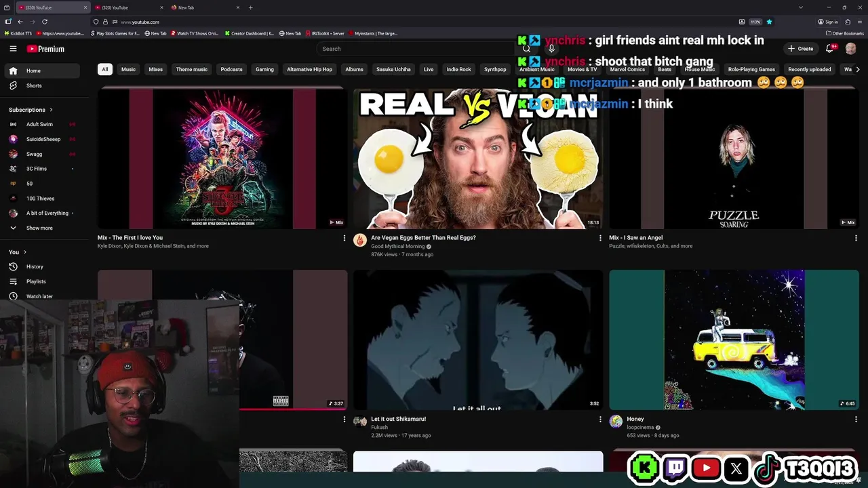This screenshot has width=868, height=488.
Task: Select the Recently uploaded chip
Action: point(810,69)
